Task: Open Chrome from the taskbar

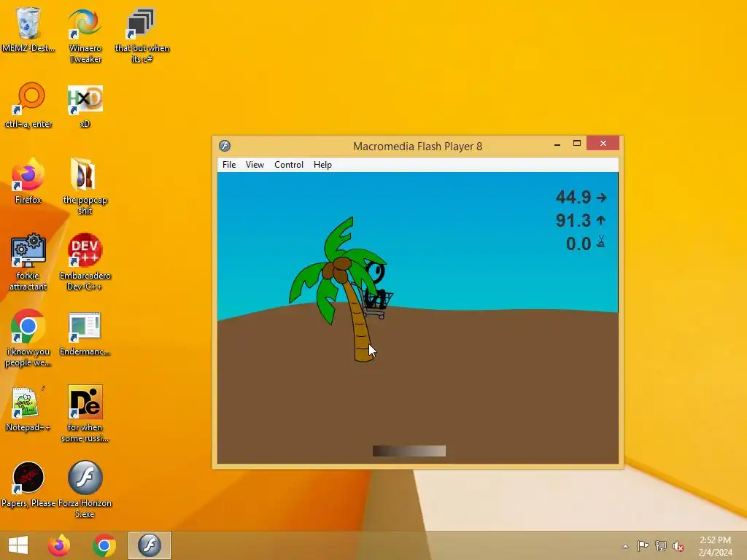Action: (104, 545)
